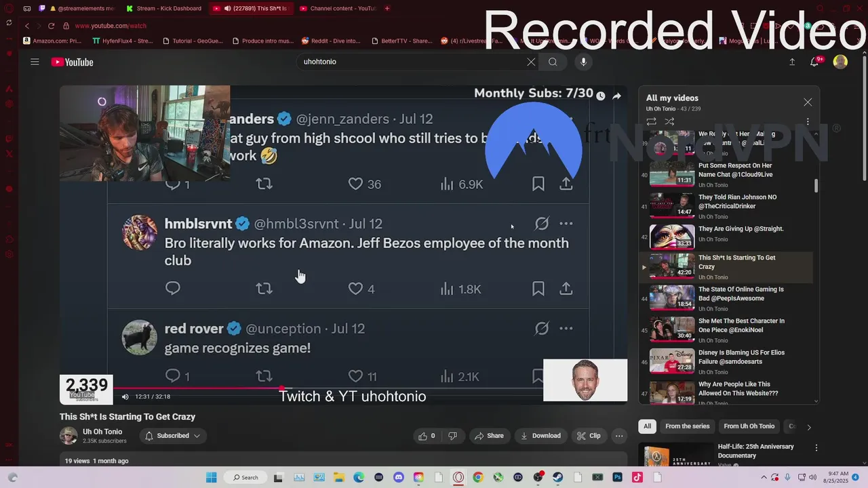
Task: Play 'They Told Rian Johnson NO' video
Action: pyautogui.click(x=726, y=206)
